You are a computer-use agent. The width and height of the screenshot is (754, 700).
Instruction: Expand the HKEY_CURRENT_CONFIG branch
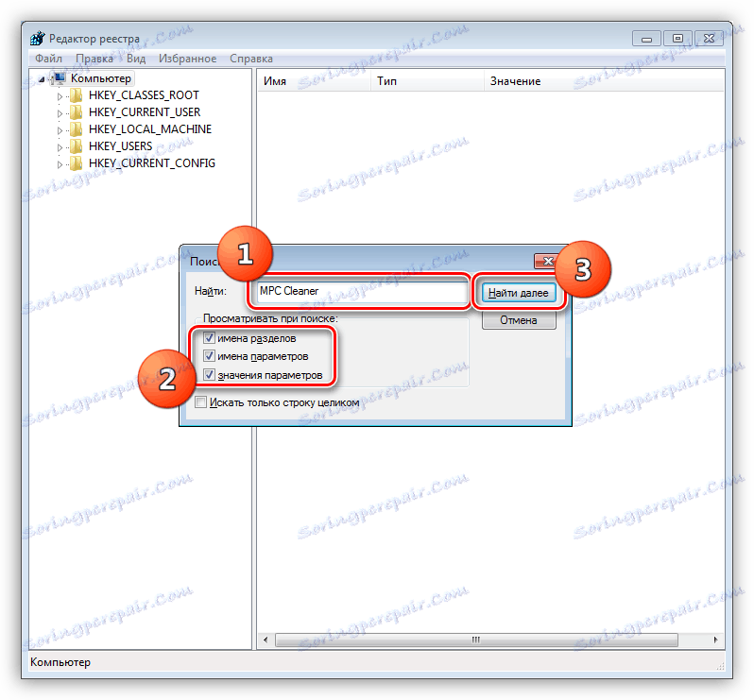pos(60,164)
